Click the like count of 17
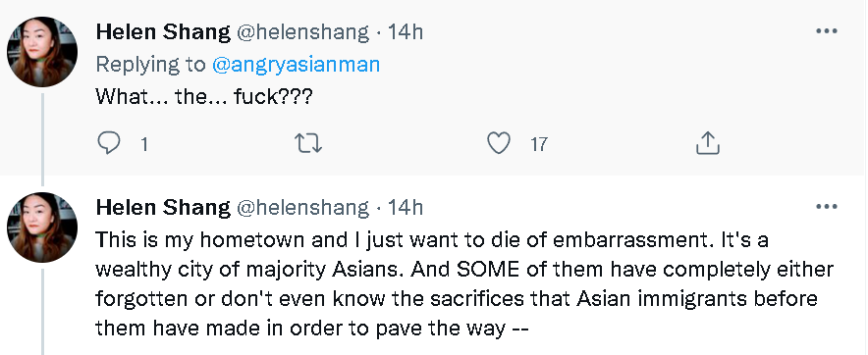The width and height of the screenshot is (868, 355). (x=539, y=145)
